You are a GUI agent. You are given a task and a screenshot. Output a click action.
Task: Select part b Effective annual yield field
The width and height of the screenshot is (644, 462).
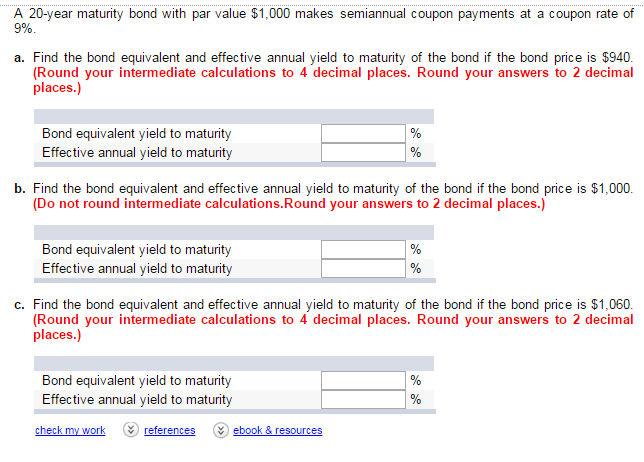(363, 268)
